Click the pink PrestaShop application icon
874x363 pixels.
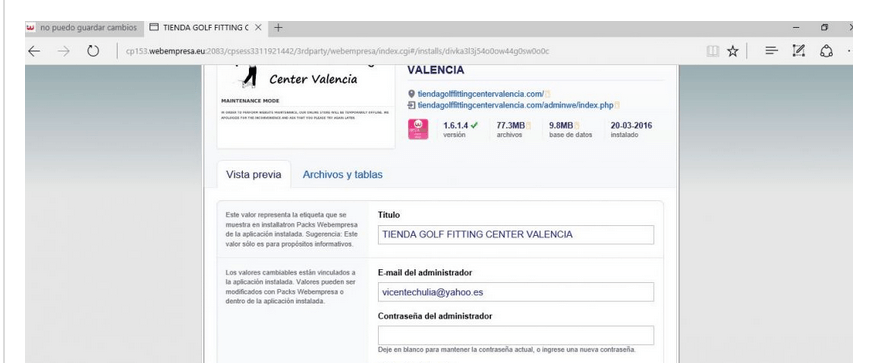[x=418, y=129]
